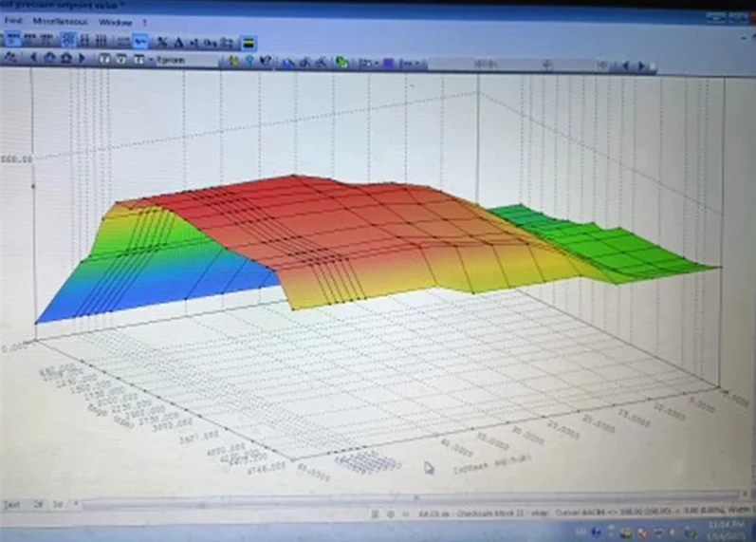Open the Eprom dropdown box
Screen dimensions: 756x542
pos(186,61)
